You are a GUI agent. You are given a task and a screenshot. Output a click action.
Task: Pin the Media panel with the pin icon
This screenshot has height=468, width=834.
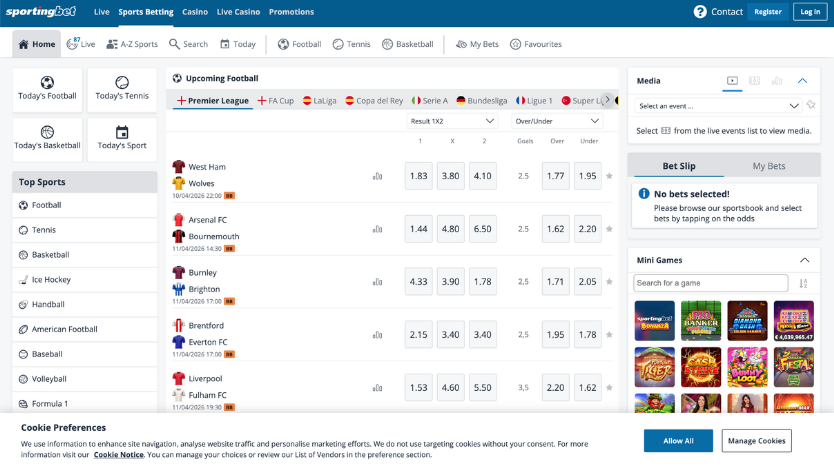pos(811,105)
